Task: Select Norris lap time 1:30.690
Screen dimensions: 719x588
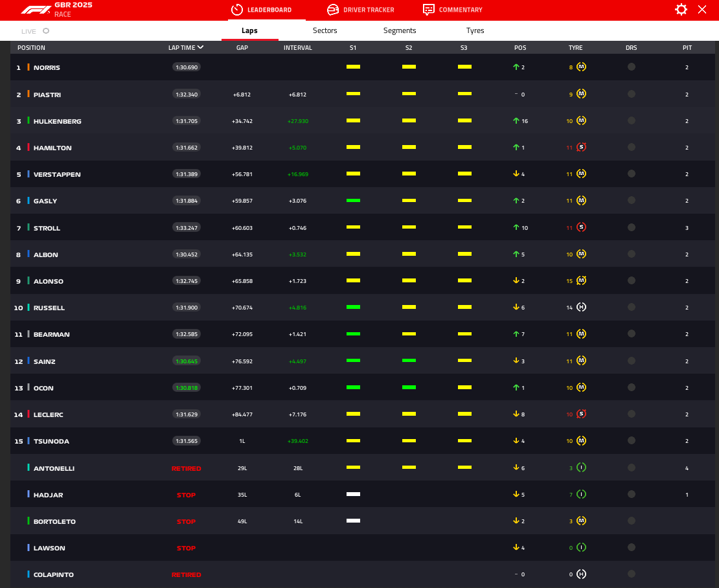Action: [x=187, y=67]
